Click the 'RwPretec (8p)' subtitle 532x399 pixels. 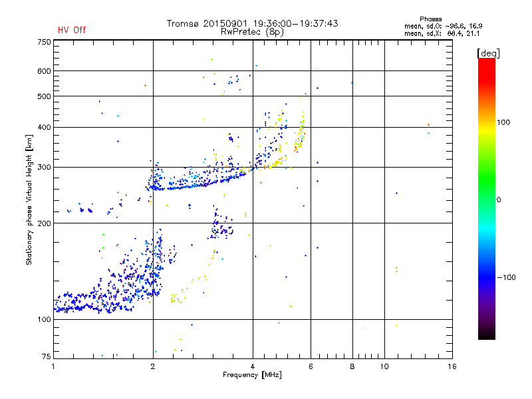(x=252, y=32)
